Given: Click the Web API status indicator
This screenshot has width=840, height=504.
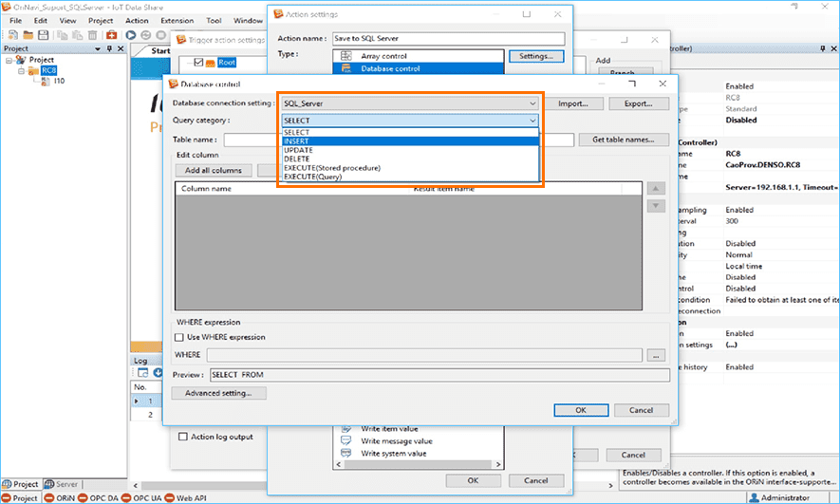Looking at the screenshot, I should pyautogui.click(x=185, y=497).
